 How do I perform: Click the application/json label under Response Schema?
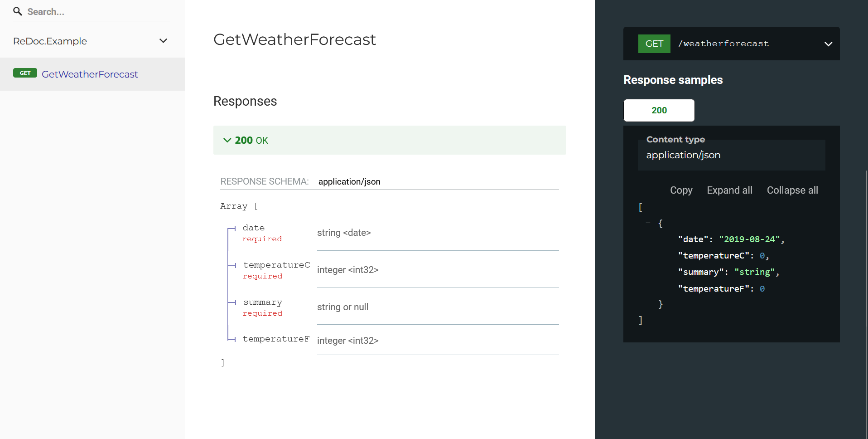coord(349,181)
